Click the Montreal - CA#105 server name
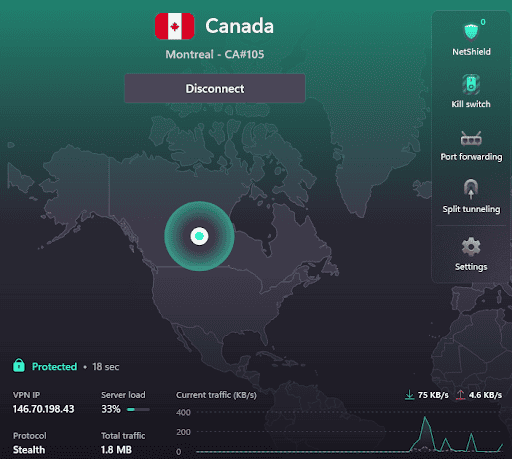The width and height of the screenshot is (512, 459). [215, 54]
